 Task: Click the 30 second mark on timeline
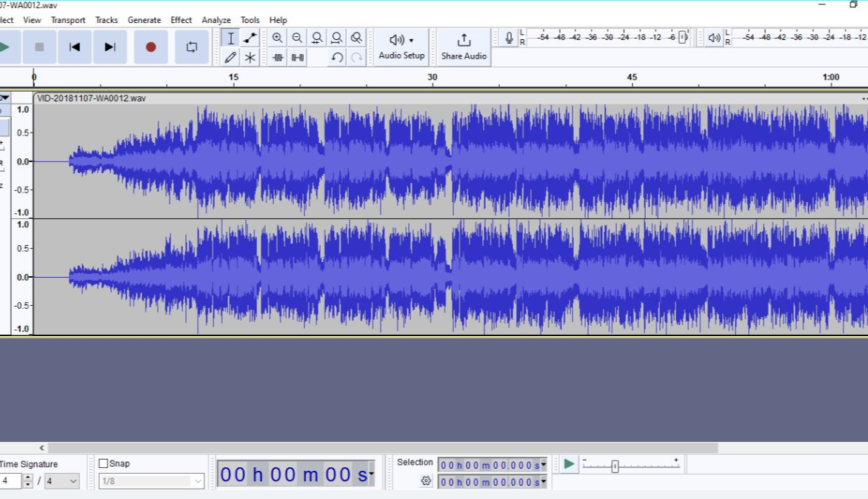[433, 78]
